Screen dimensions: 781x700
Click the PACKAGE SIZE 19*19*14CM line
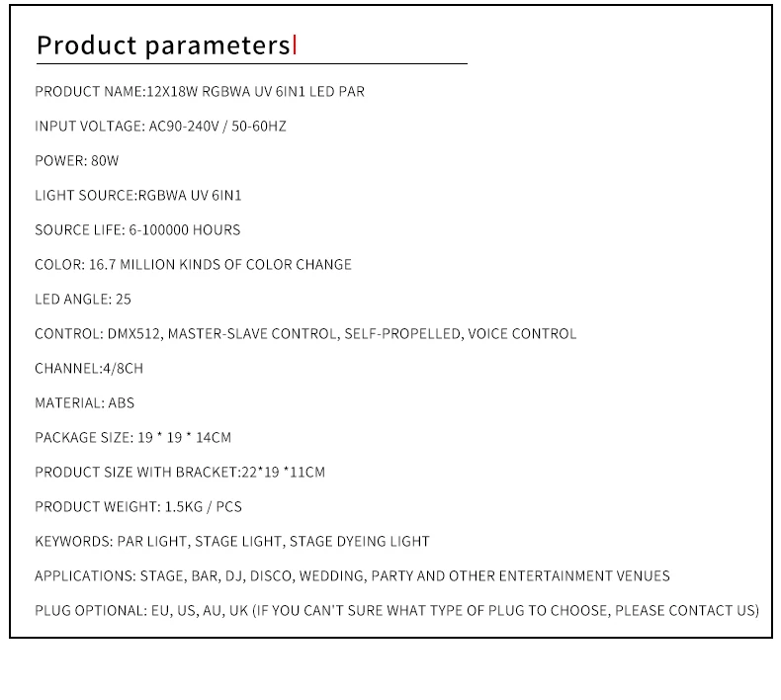pyautogui.click(x=133, y=438)
